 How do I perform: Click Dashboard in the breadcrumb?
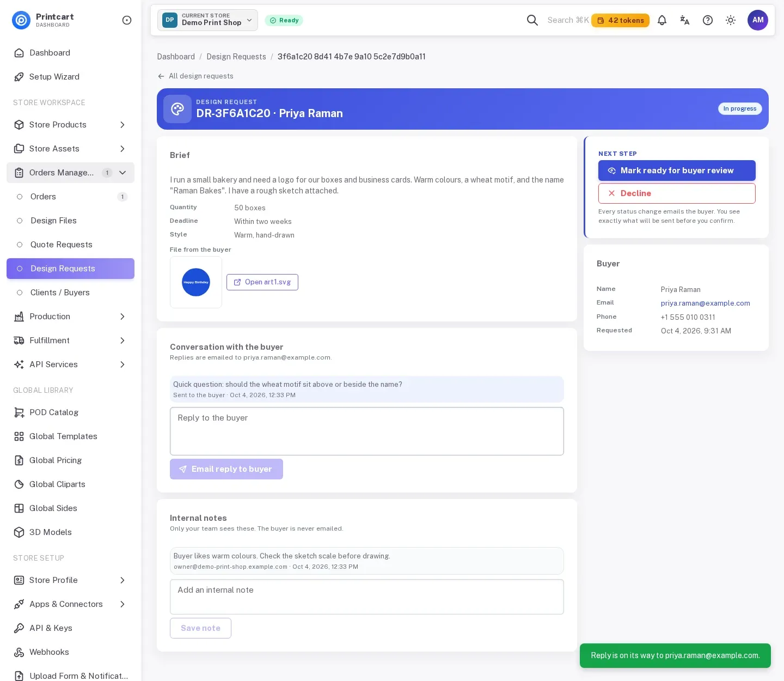click(176, 57)
